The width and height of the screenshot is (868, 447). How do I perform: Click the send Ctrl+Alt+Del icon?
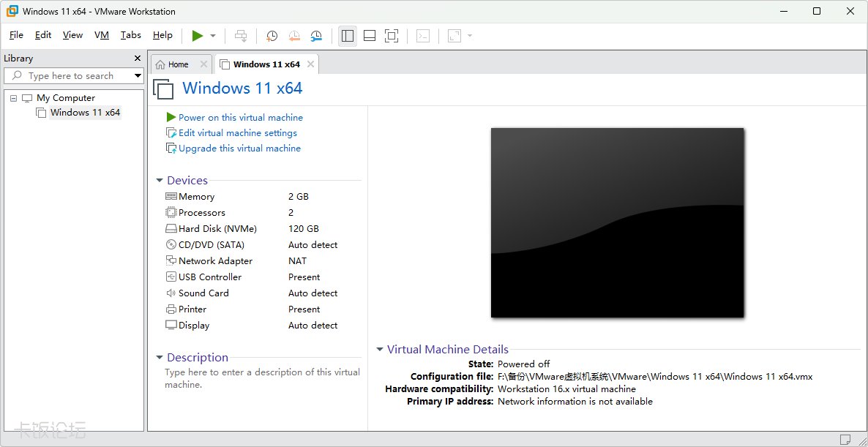pyautogui.click(x=241, y=36)
